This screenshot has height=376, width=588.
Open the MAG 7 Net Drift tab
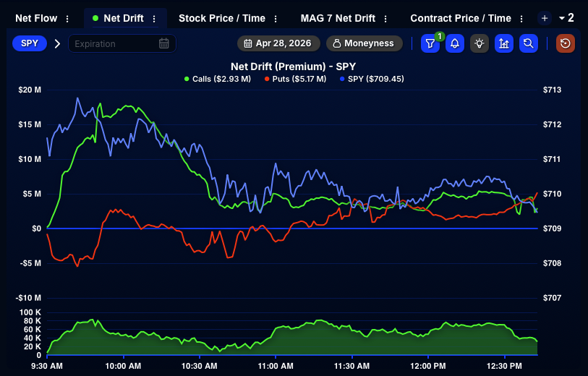point(338,18)
